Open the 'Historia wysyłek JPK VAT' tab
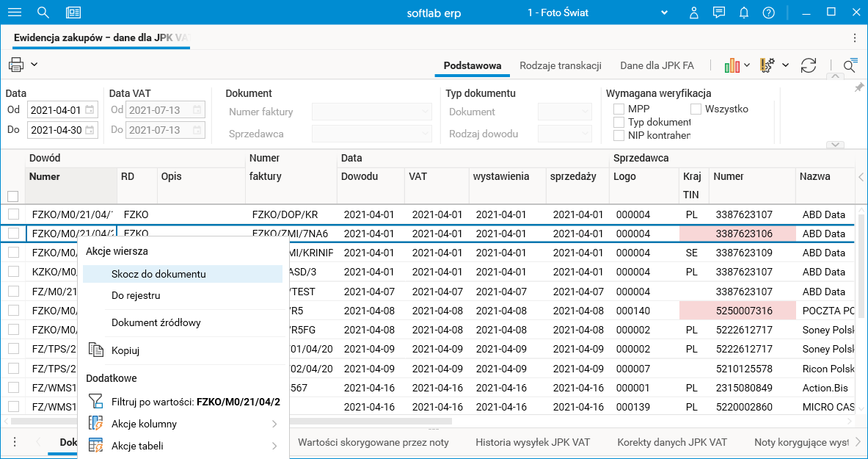Viewport: 868px width, 459px height. [x=533, y=442]
